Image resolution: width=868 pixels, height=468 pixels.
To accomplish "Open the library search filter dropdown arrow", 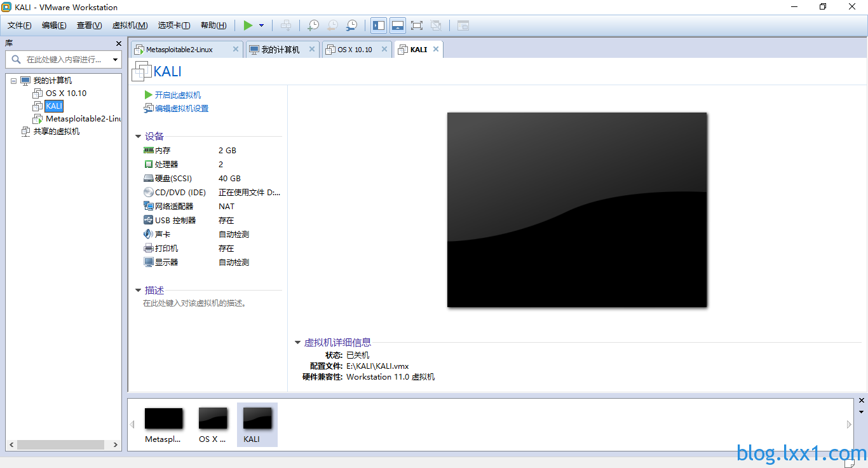I will pos(115,60).
